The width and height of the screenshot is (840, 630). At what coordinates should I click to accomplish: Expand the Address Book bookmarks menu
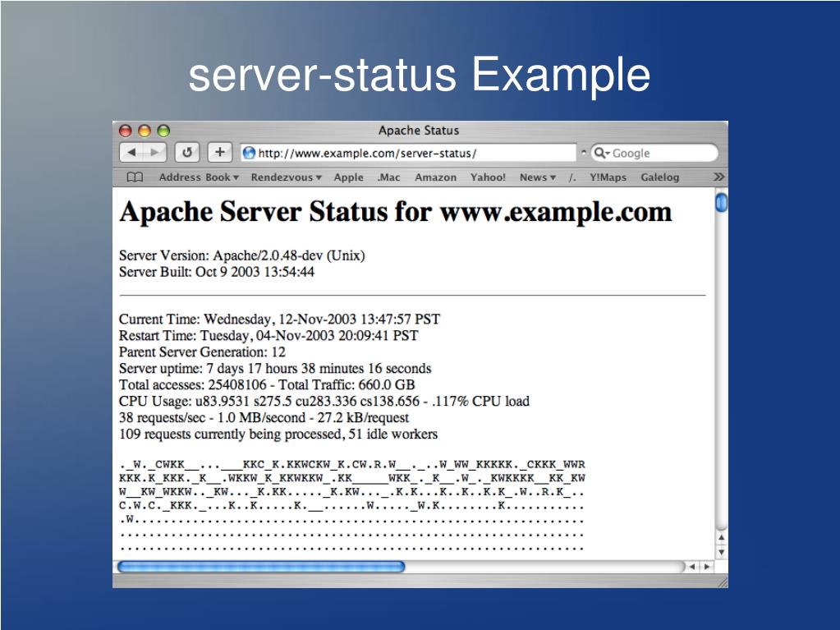[x=199, y=177]
